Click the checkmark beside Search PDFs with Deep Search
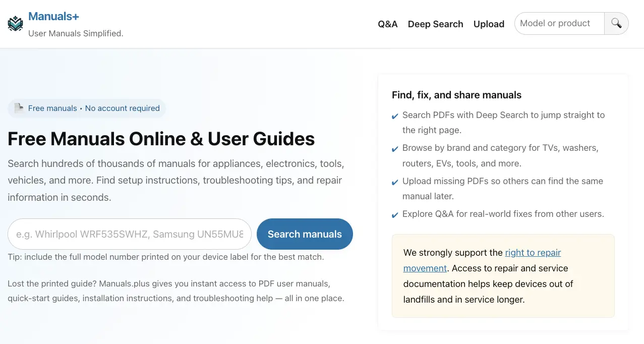The height and width of the screenshot is (344, 644). 395,117
